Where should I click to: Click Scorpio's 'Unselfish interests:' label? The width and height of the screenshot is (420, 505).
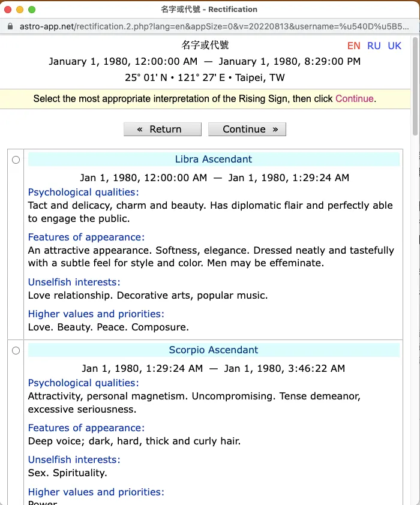tap(74, 459)
